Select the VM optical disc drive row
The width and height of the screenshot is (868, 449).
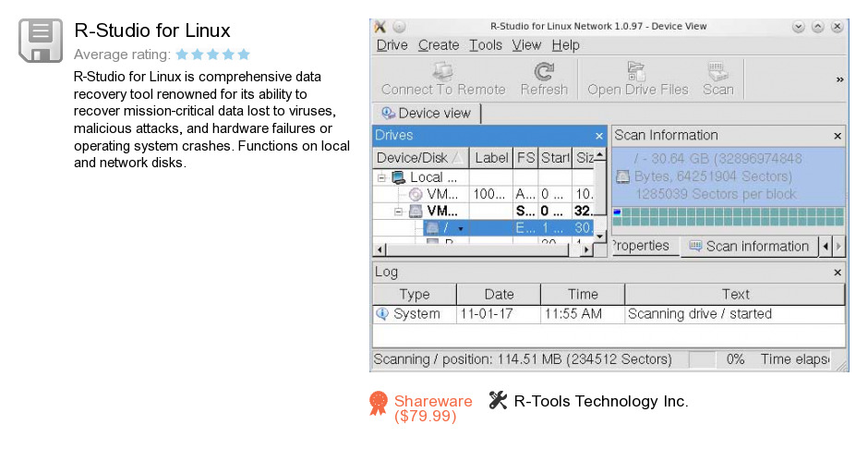tap(483, 194)
